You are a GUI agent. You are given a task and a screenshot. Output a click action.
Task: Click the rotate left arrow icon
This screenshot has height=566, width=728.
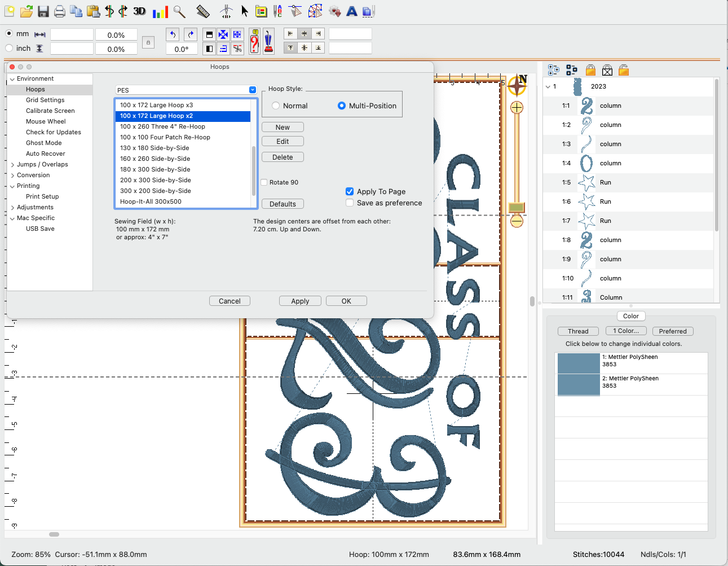pyautogui.click(x=173, y=34)
